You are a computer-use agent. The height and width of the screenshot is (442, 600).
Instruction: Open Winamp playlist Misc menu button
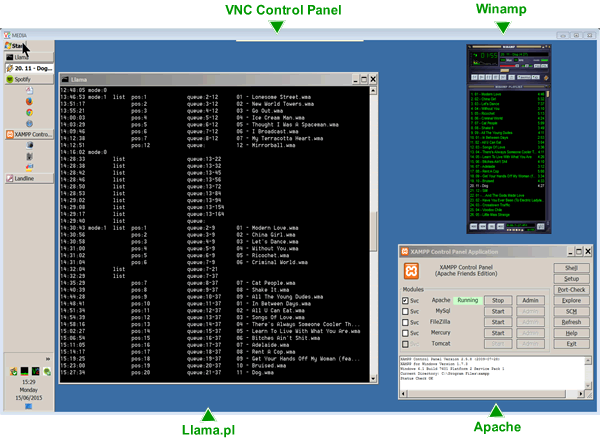pyautogui.click(x=501, y=227)
